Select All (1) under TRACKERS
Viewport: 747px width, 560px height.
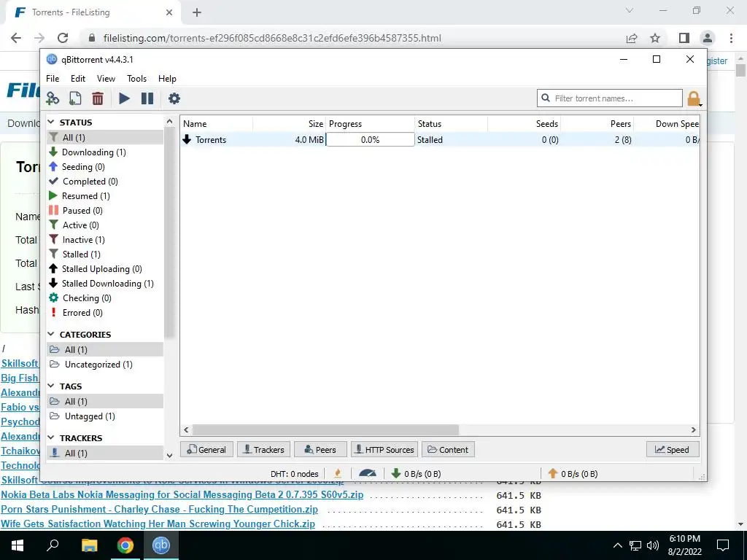(x=105, y=454)
